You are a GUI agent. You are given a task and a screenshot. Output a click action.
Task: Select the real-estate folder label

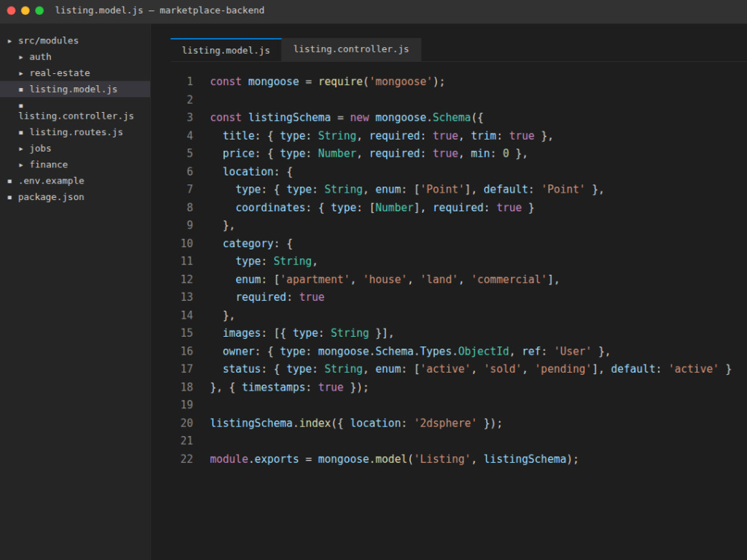pyautogui.click(x=60, y=73)
